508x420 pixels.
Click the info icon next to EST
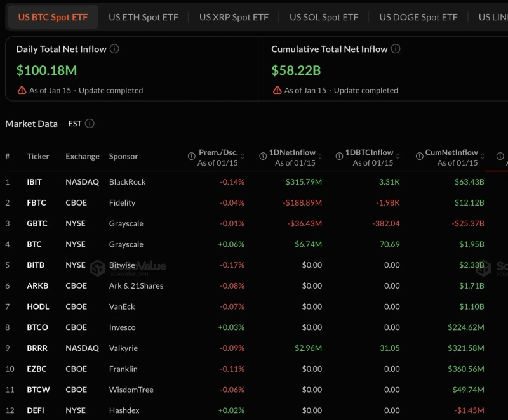[x=90, y=124]
